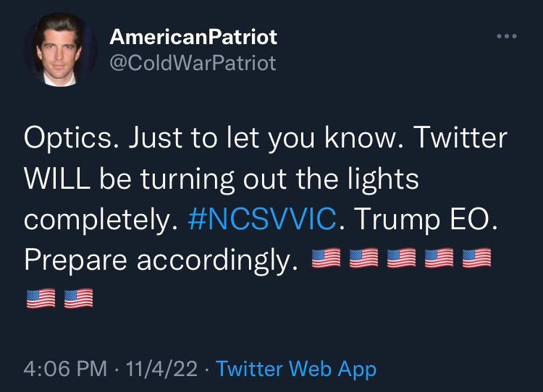543x392 pixels.
Task: Click the third flag emoji after 'accordingly.'
Action: [x=401, y=258]
